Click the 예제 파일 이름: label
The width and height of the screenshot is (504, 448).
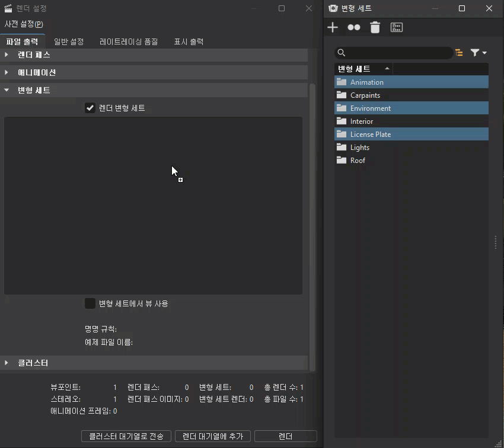click(109, 343)
